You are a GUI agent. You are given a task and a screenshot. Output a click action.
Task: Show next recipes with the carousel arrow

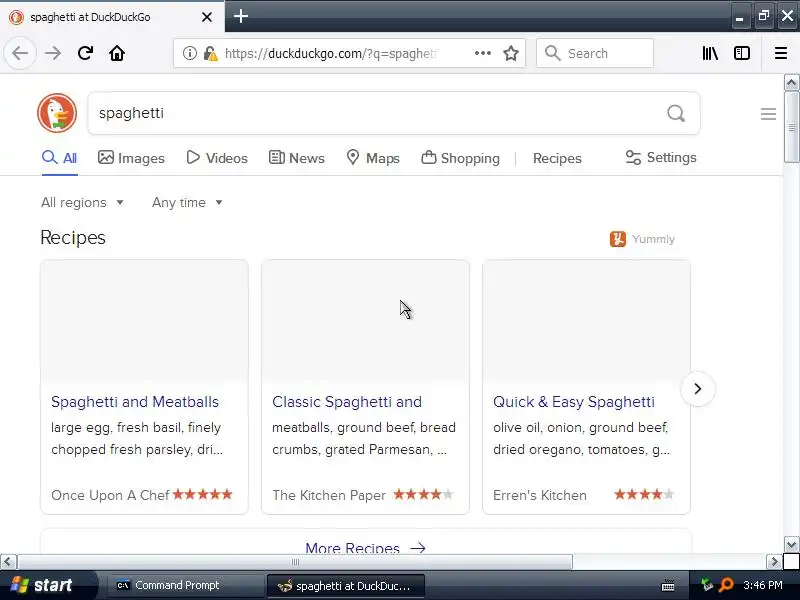pyautogui.click(x=697, y=389)
